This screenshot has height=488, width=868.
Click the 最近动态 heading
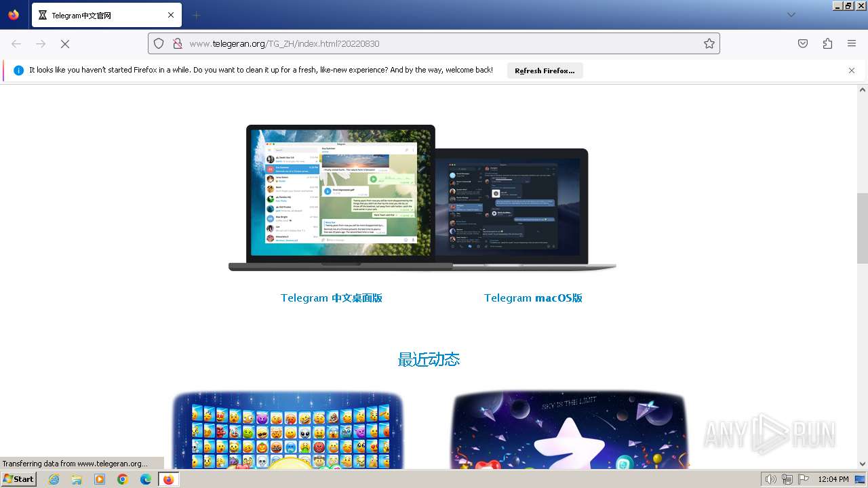click(429, 359)
